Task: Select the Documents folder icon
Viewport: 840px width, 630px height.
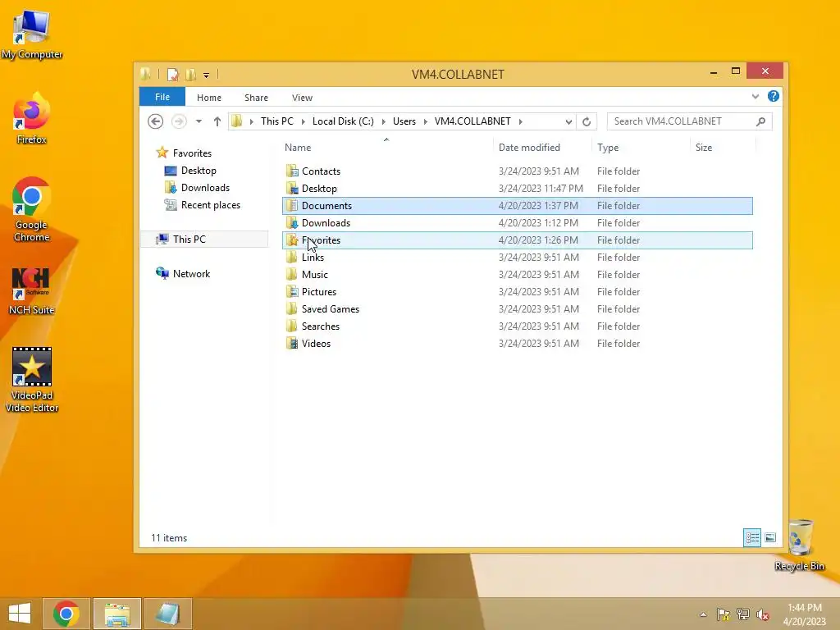Action: click(292, 205)
